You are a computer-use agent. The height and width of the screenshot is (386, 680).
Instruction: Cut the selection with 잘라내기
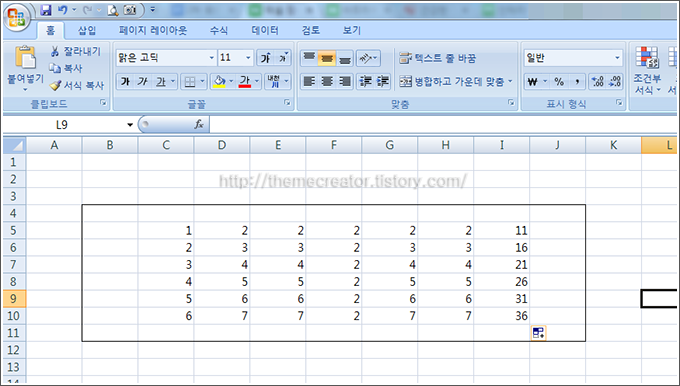(x=75, y=51)
